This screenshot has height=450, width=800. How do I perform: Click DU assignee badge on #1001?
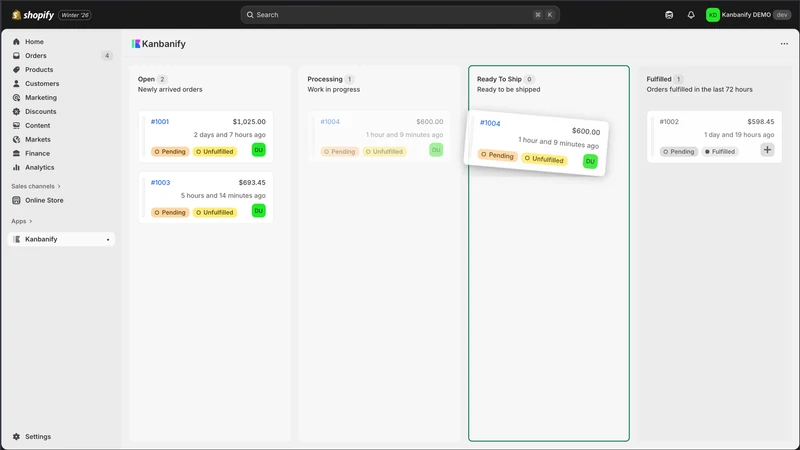[259, 150]
